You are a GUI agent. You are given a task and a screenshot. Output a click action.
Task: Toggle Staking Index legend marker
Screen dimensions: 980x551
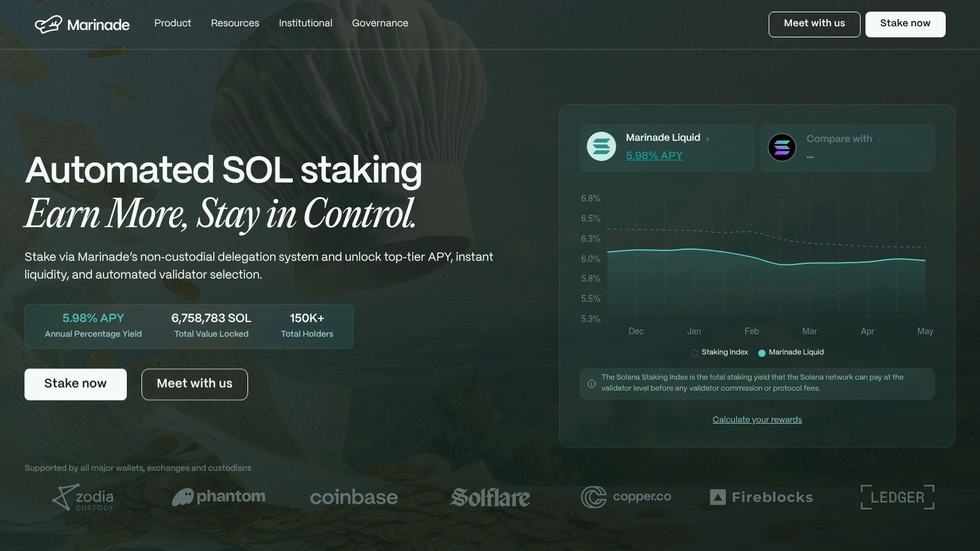click(695, 353)
